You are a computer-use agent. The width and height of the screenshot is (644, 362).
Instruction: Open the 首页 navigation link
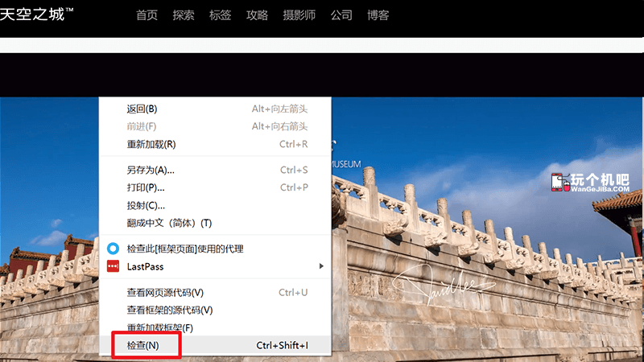[147, 14]
